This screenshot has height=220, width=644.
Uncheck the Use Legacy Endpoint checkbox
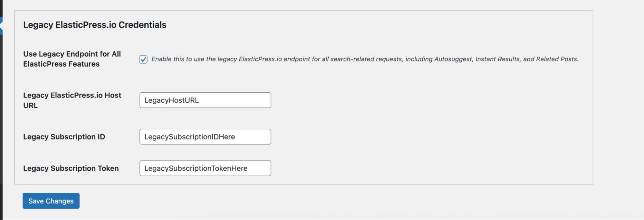(143, 60)
